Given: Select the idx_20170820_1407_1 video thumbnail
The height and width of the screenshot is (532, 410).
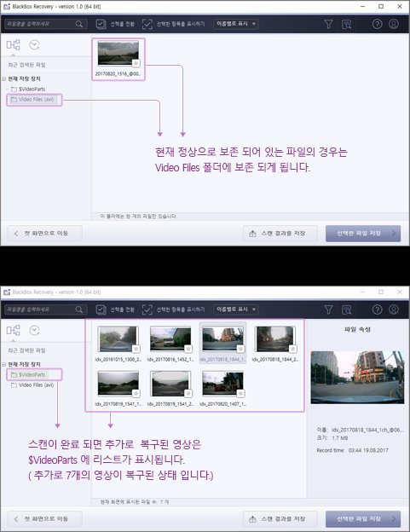Looking at the screenshot, I should coord(222,384).
